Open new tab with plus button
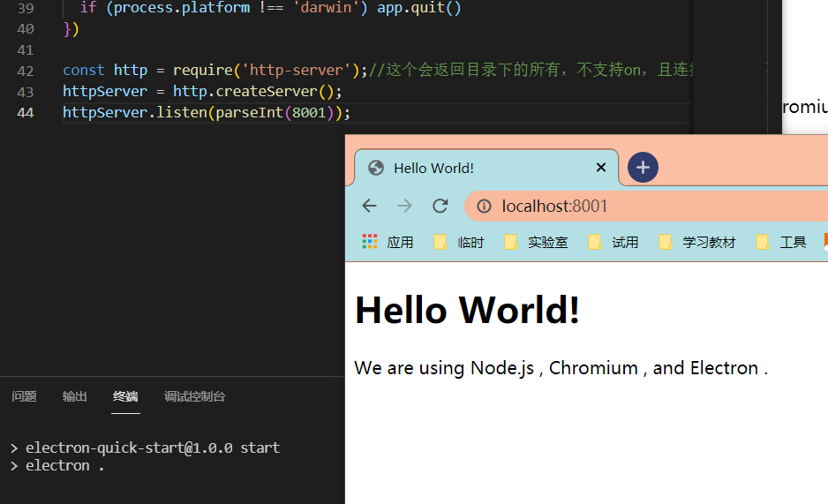The image size is (828, 504). (x=643, y=168)
